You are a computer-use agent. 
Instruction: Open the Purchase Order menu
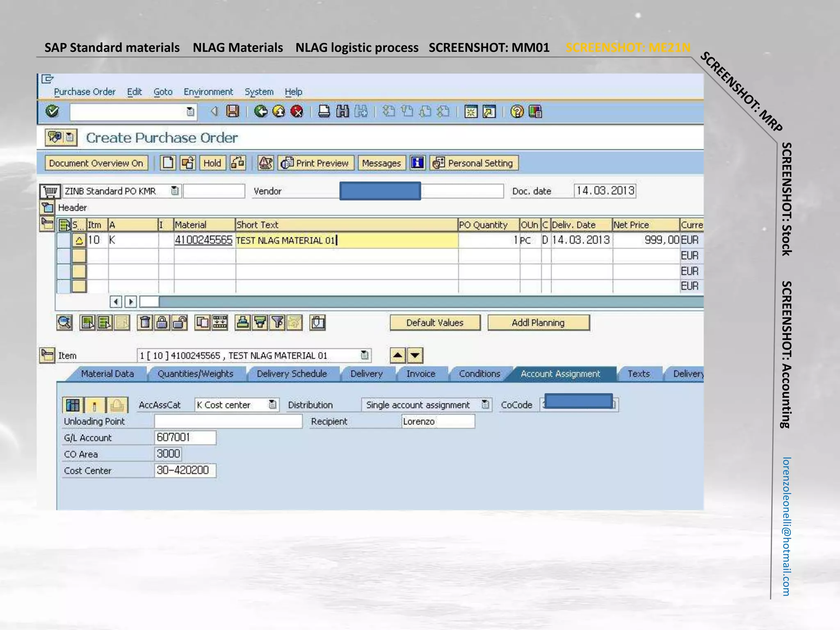coord(84,92)
